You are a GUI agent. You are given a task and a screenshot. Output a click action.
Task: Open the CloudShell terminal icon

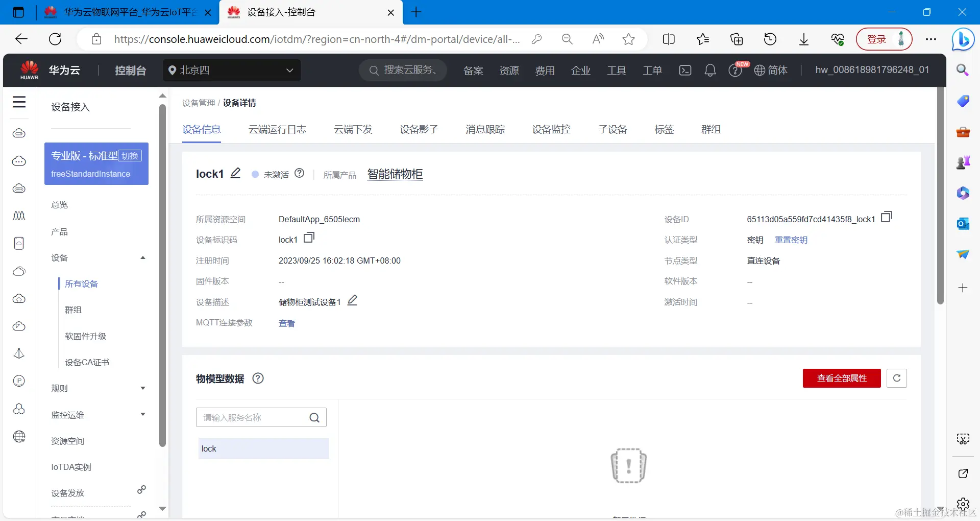click(685, 70)
